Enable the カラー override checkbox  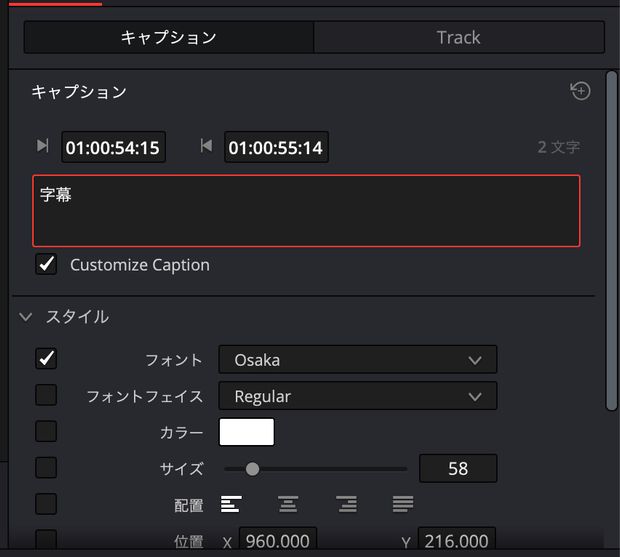click(x=46, y=431)
